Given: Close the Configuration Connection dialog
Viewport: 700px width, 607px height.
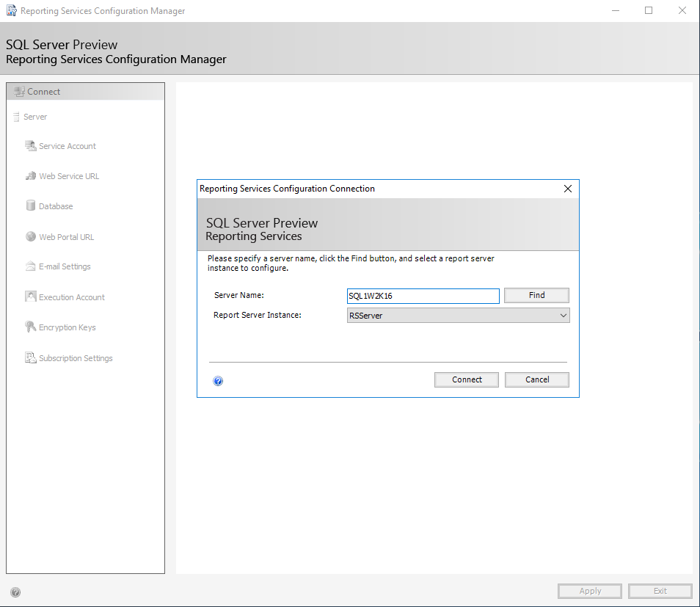Looking at the screenshot, I should coord(568,189).
